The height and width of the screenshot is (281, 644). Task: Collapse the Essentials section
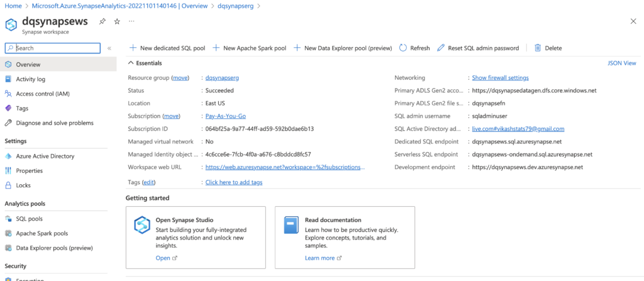(131, 63)
